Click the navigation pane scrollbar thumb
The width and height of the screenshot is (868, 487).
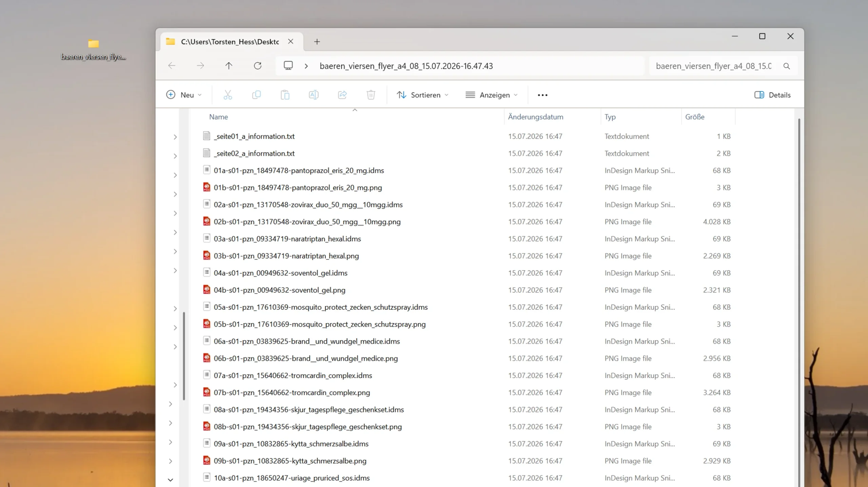[184, 356]
